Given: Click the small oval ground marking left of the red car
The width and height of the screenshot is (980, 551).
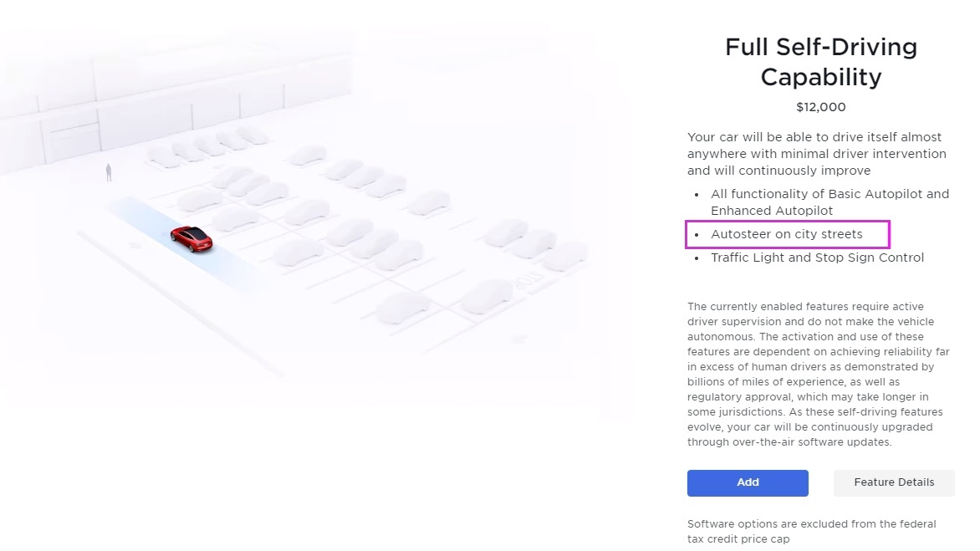Looking at the screenshot, I should [x=134, y=245].
